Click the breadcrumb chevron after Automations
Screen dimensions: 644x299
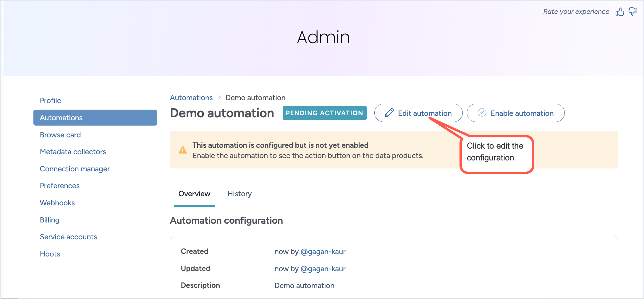pyautogui.click(x=219, y=97)
